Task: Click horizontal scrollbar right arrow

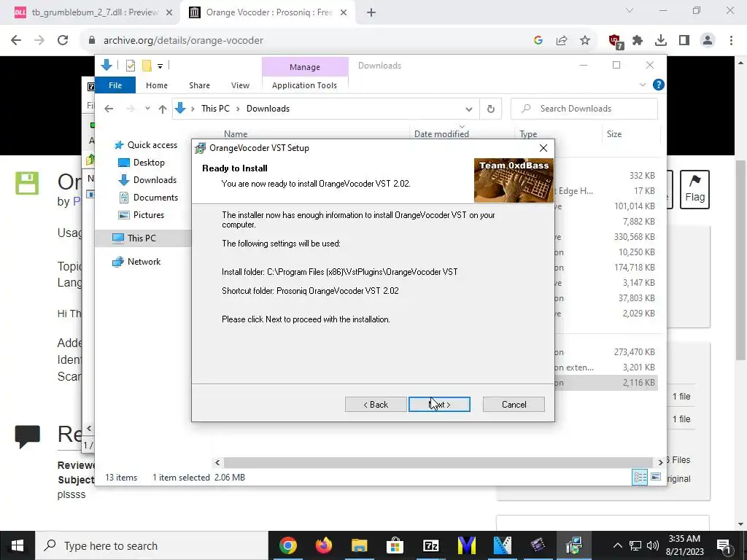Action: click(660, 462)
